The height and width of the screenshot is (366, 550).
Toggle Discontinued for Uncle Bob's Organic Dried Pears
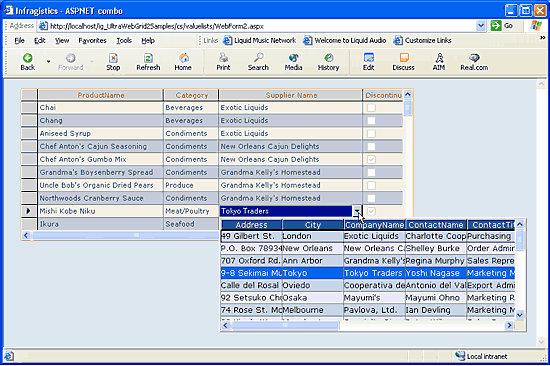(371, 185)
